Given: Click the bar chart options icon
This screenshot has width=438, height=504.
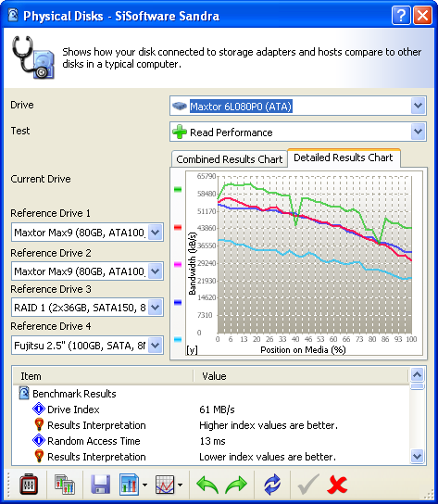Looking at the screenshot, I should (129, 484).
